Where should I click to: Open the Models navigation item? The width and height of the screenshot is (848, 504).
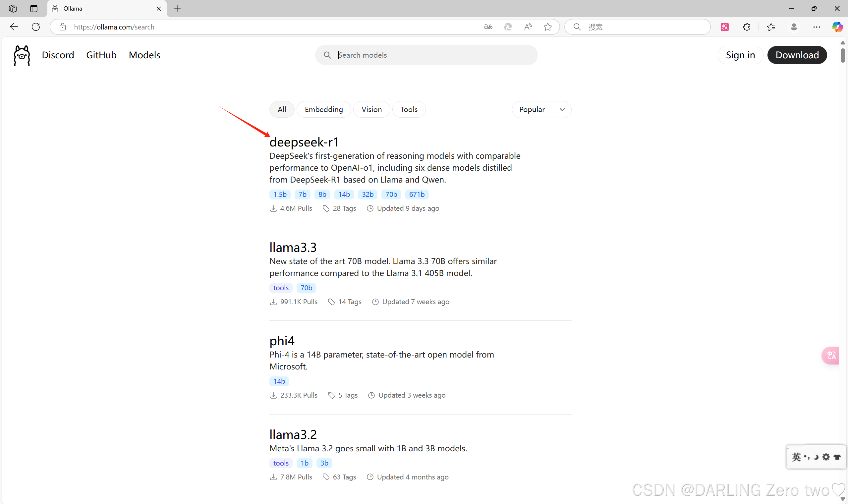(x=144, y=55)
